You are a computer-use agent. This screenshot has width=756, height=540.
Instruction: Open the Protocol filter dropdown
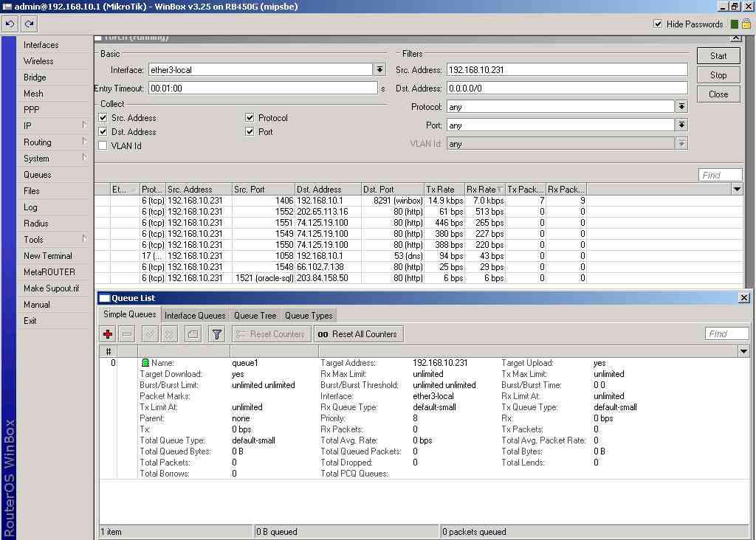pos(681,107)
